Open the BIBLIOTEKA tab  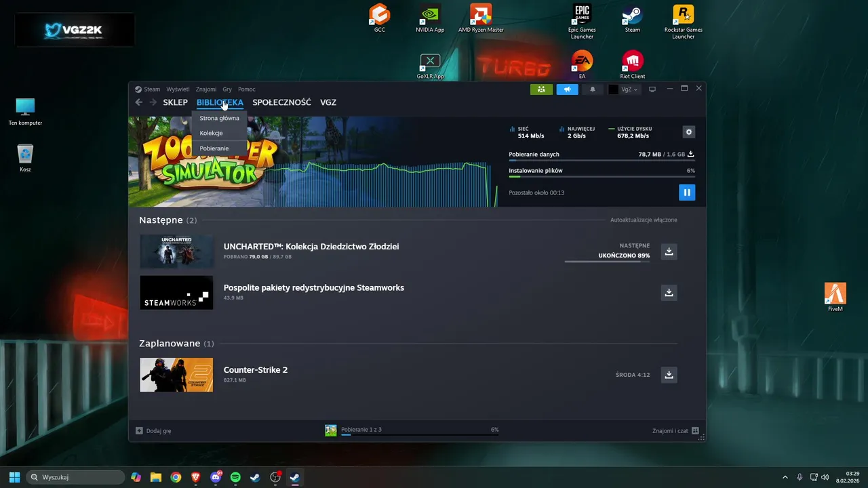220,102
